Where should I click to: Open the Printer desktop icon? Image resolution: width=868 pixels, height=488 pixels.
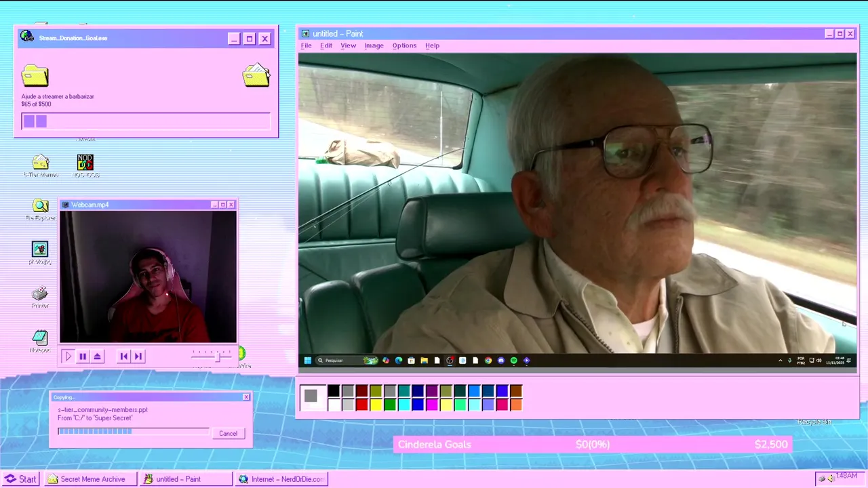point(40,297)
